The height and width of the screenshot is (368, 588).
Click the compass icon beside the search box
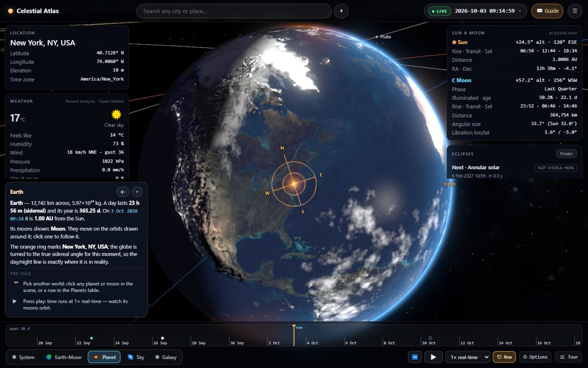click(342, 11)
